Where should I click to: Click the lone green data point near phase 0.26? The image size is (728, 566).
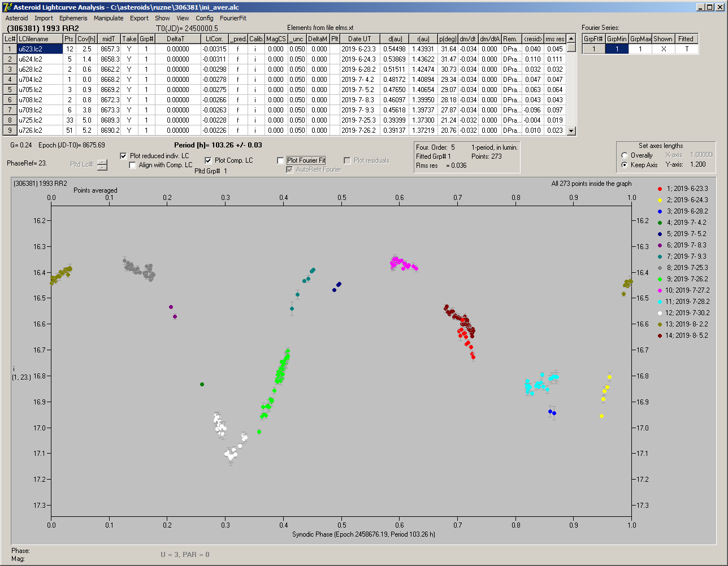click(x=202, y=384)
